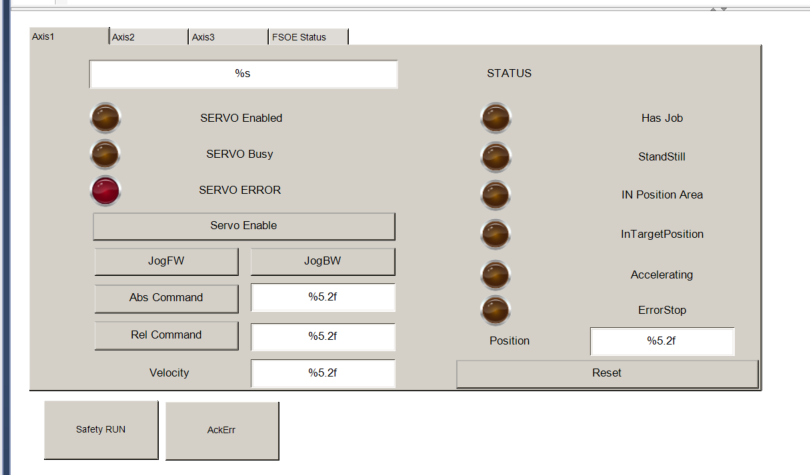
Task: Select the Rel Command value field
Action: tap(322, 336)
